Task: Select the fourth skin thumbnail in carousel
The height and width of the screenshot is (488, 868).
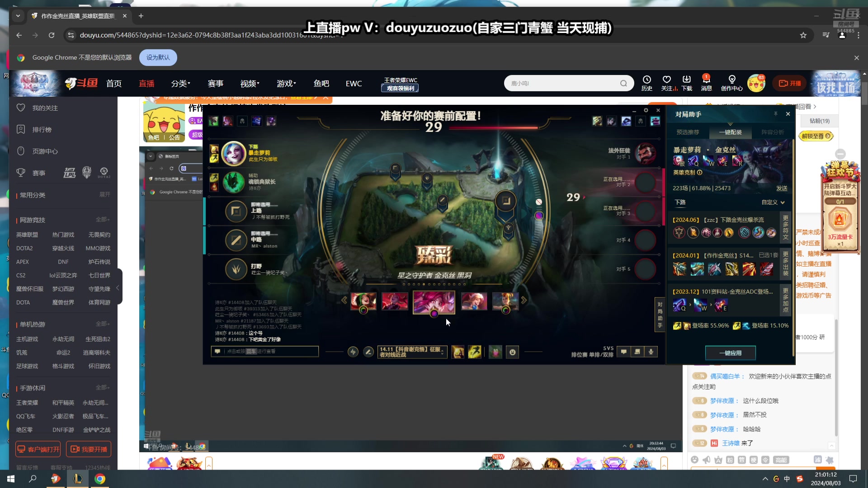Action: [x=474, y=301]
